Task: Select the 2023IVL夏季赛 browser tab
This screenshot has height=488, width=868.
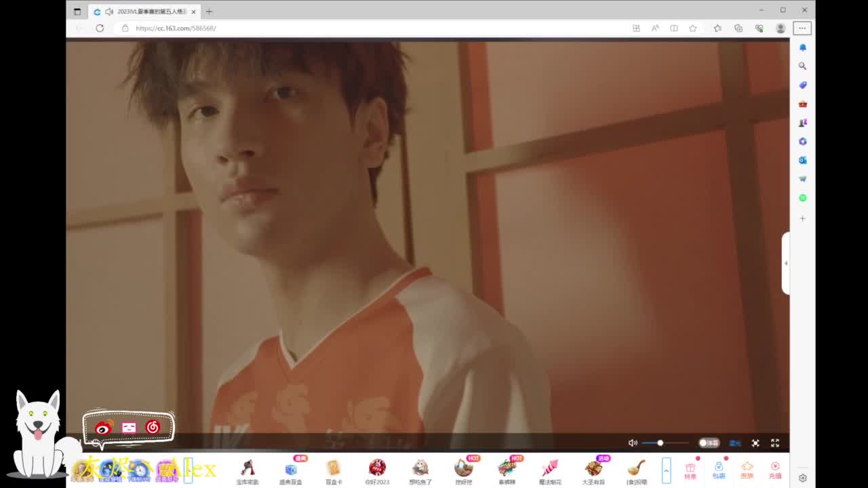Action: point(145,12)
